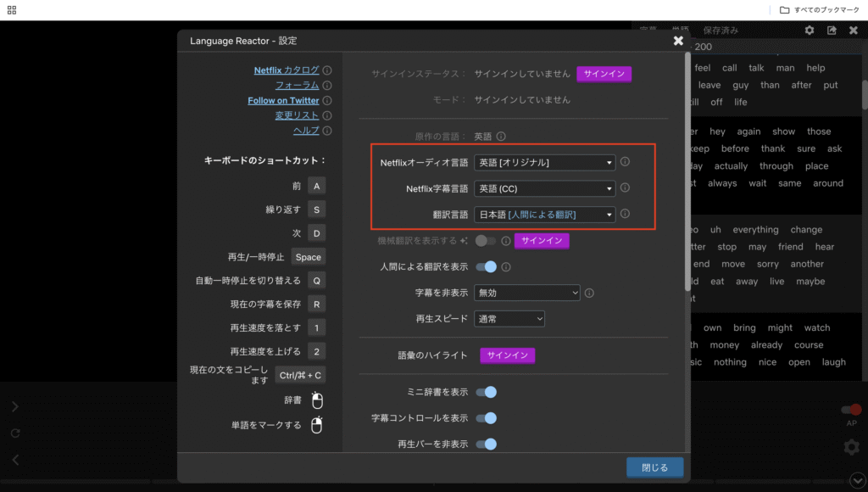Viewport: 868px width, 492px height.
Task: Click the bottom-right player settings gear
Action: pyautogui.click(x=850, y=447)
